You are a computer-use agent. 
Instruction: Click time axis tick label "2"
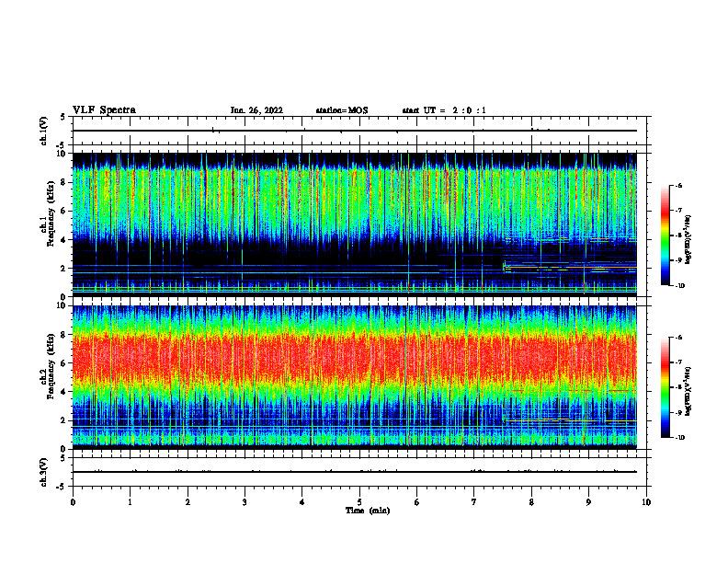tap(188, 502)
